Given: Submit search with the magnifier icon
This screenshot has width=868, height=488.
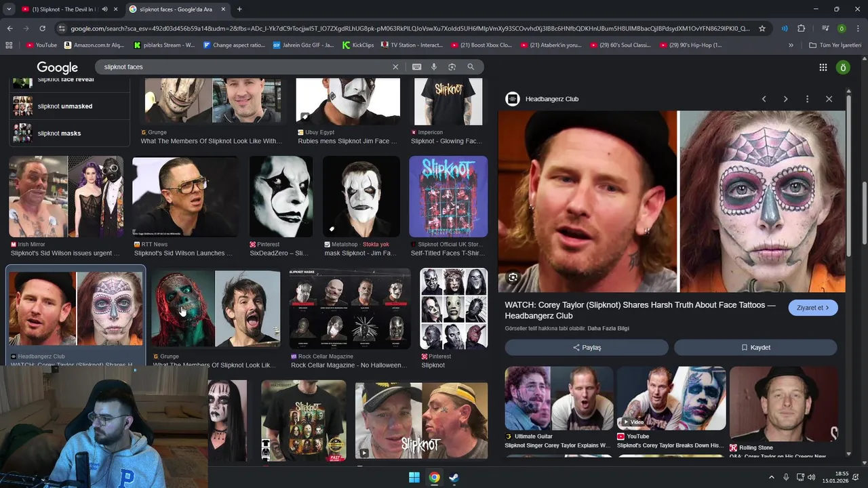Looking at the screenshot, I should 471,67.
